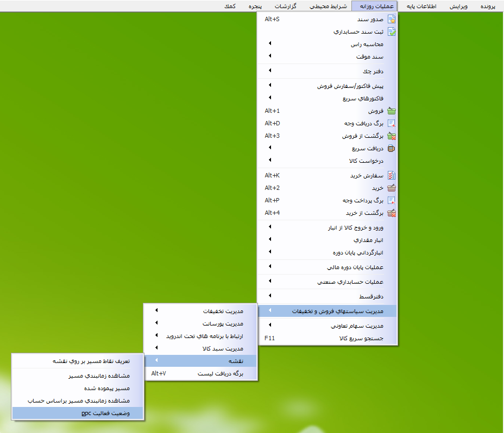
Task: Click the فروش basket icon
Action: tap(391, 111)
